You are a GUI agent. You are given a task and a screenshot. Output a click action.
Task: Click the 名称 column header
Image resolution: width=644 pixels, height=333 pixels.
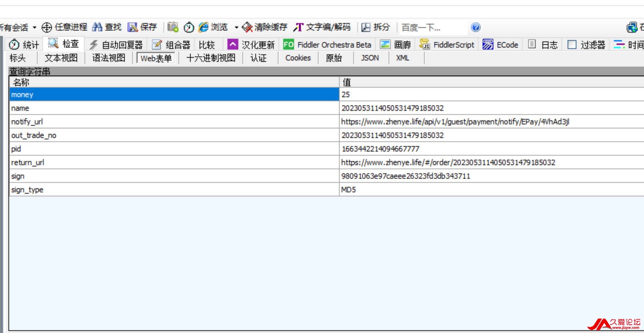(x=174, y=82)
